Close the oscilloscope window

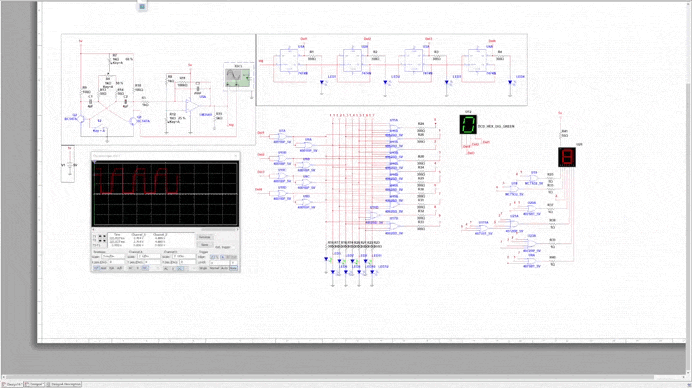236,155
